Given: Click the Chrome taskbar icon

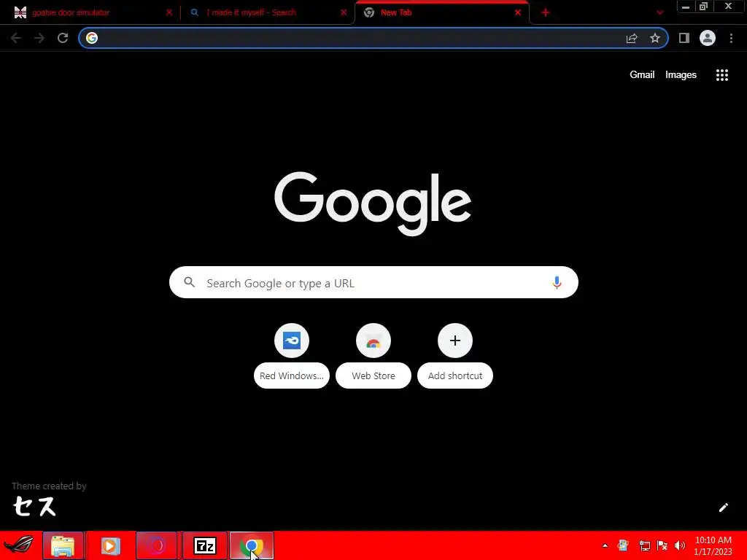Looking at the screenshot, I should 252,545.
